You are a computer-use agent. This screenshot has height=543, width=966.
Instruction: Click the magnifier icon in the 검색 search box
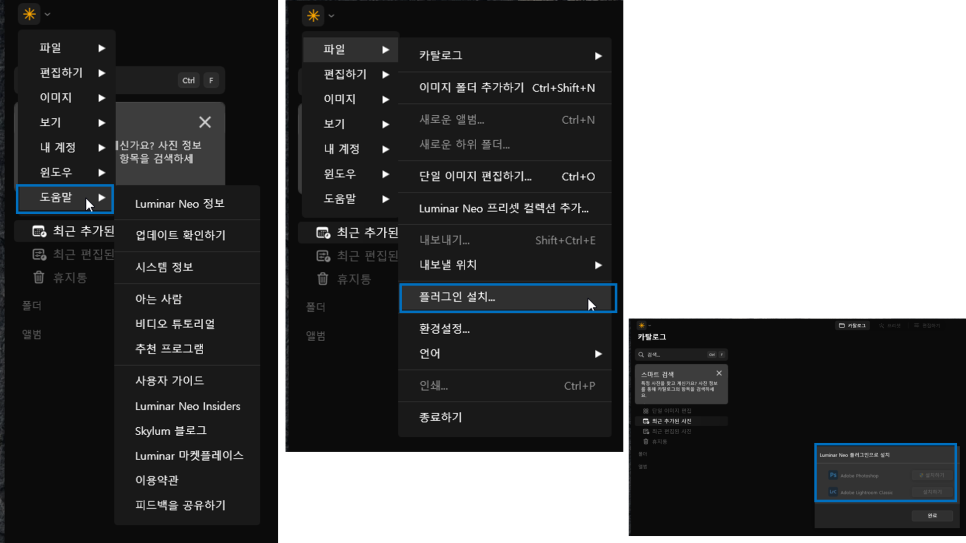pos(641,354)
